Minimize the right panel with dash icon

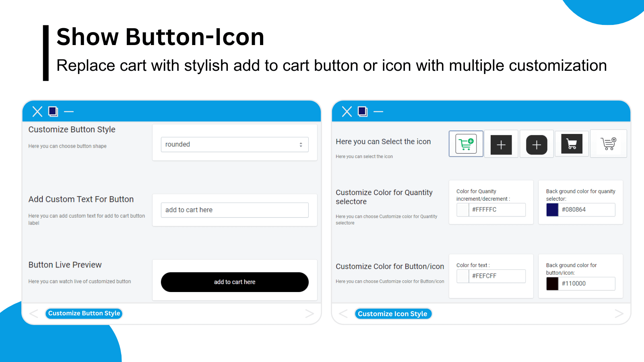[x=378, y=111]
